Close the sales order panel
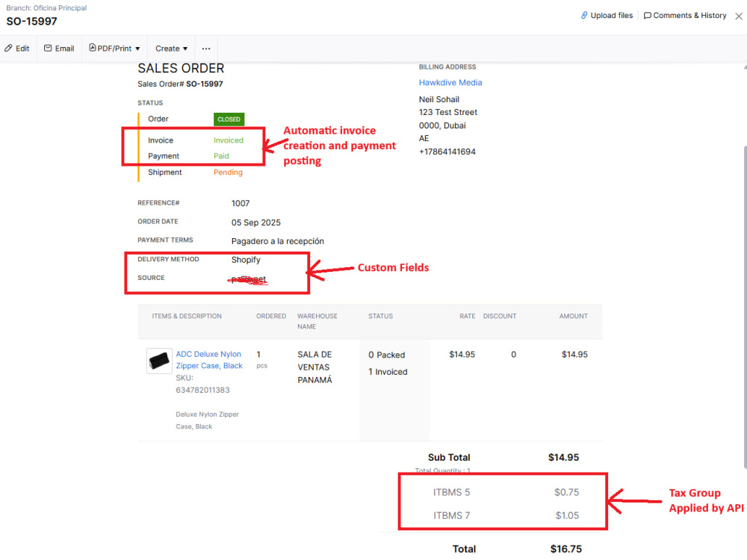Image resolution: width=747 pixels, height=560 pixels. pyautogui.click(x=739, y=16)
